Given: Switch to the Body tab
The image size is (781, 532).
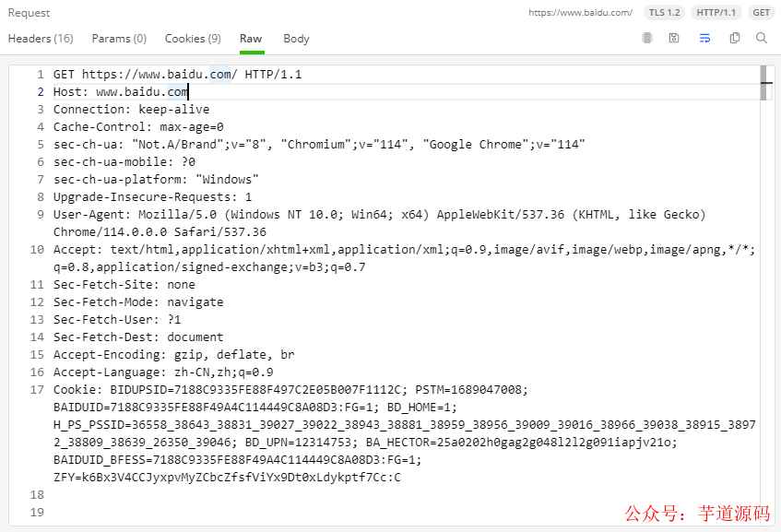Looking at the screenshot, I should click(x=296, y=39).
